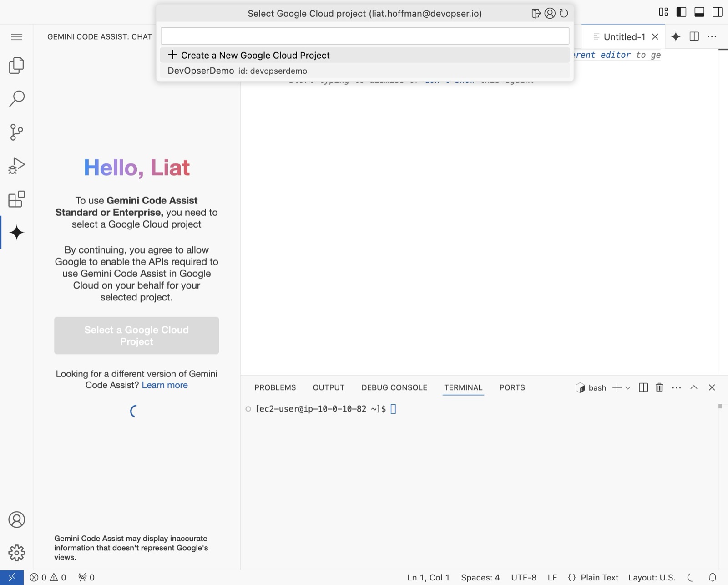Screen dimensions: 728x585
Task: Open the Gemini Code Assist sidebar icon
Action: [x=17, y=233]
